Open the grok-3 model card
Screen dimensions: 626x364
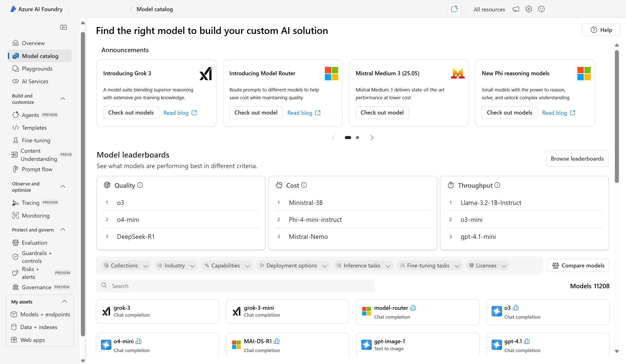tap(157, 311)
